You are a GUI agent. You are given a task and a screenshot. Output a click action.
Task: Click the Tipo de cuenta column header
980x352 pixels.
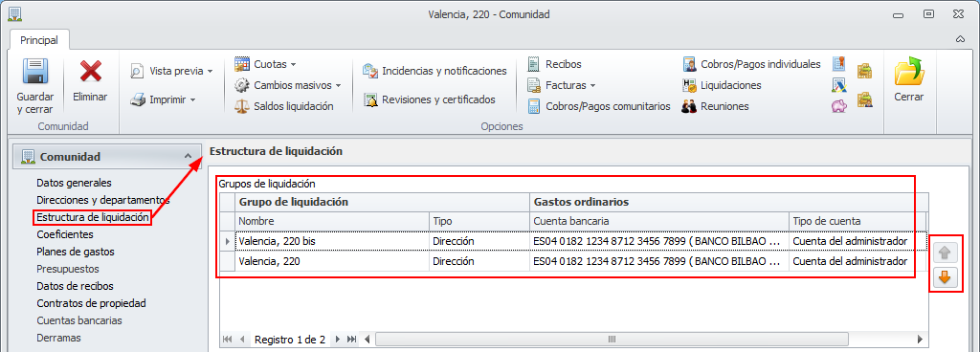pos(857,222)
